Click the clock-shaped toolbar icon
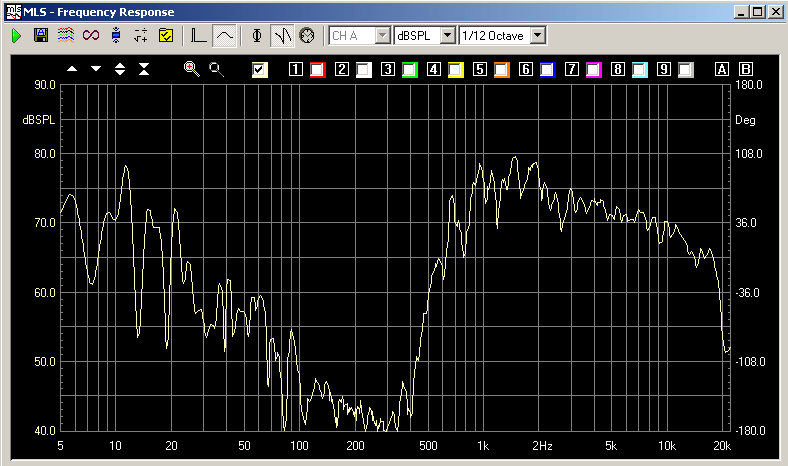 [x=307, y=35]
